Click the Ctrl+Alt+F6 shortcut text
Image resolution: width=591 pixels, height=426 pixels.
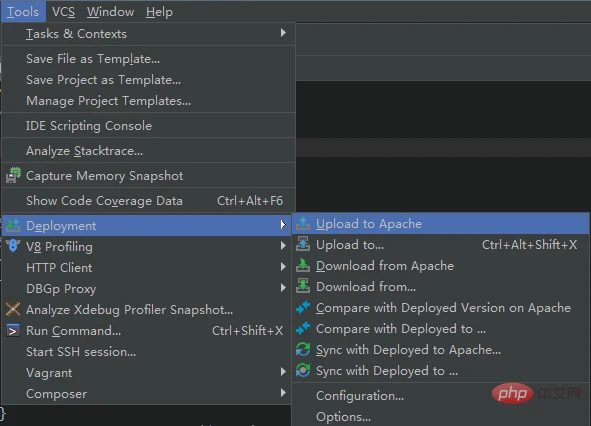pos(250,201)
